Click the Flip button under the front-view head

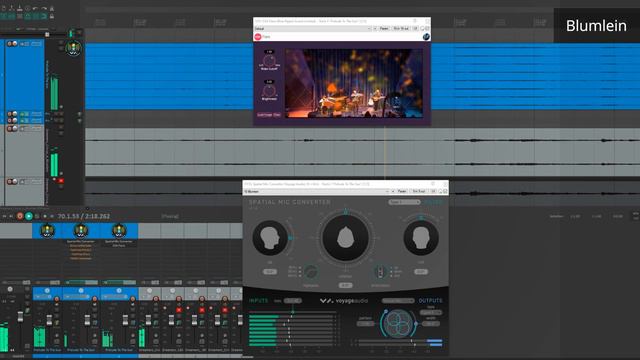[x=421, y=271]
